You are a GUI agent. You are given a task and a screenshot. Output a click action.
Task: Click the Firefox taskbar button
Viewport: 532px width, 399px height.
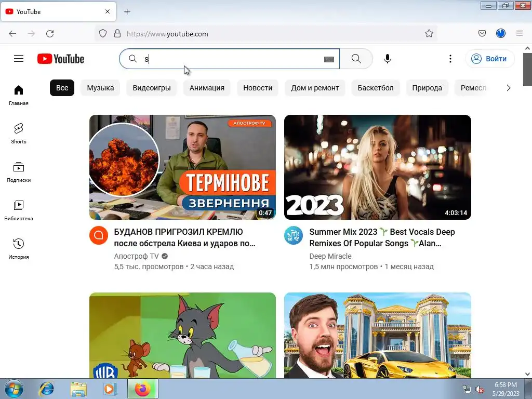click(x=143, y=389)
